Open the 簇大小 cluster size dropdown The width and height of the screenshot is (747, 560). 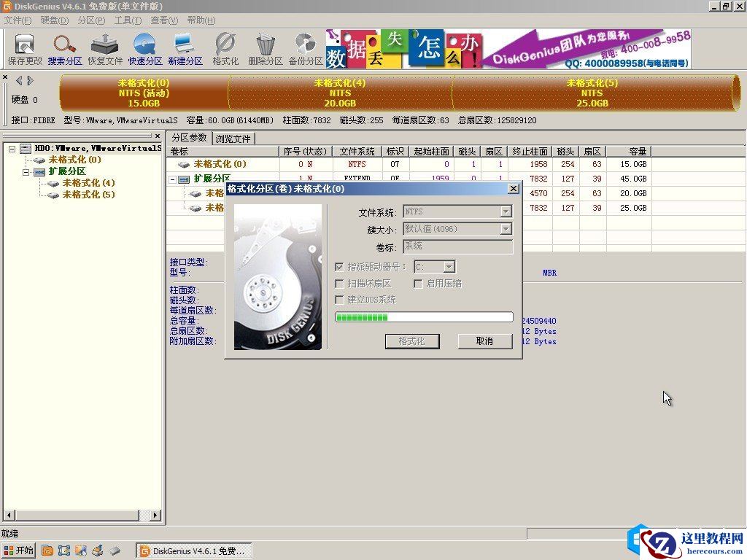(x=506, y=230)
